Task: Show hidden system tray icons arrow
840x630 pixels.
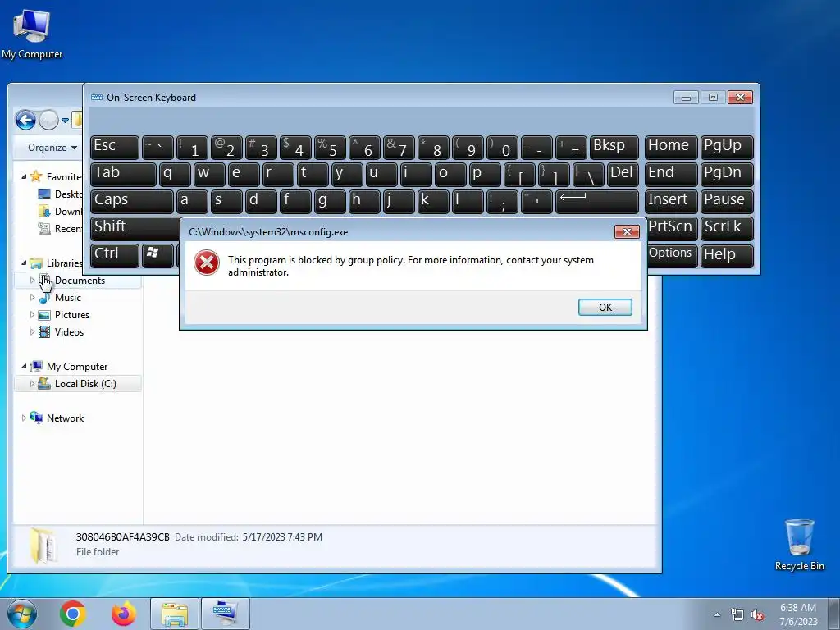Action: tap(717, 615)
